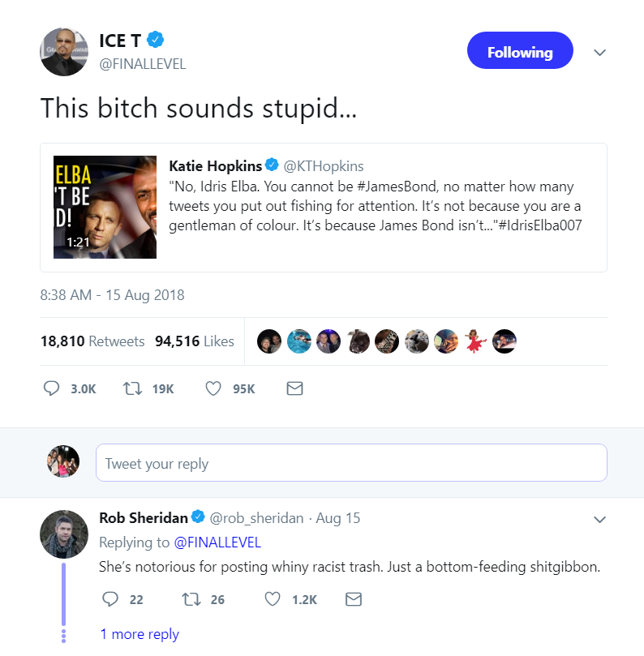Play the Katie Hopkins video thumbnail

pyautogui.click(x=105, y=207)
